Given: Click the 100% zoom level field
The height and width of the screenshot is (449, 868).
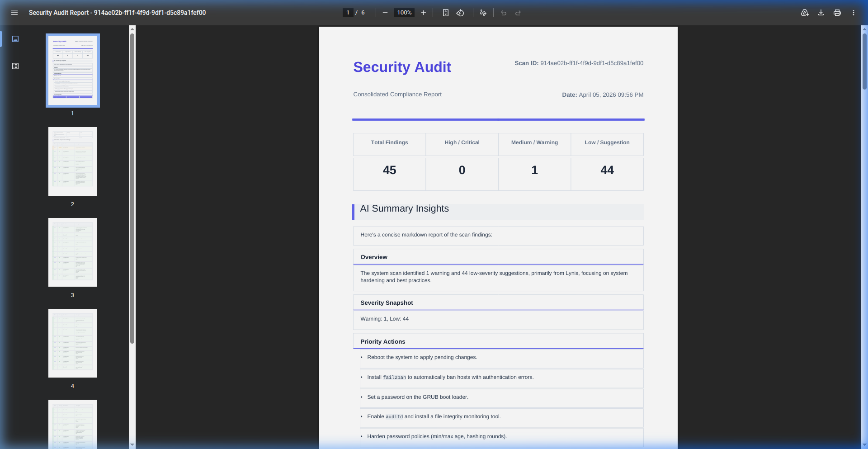Looking at the screenshot, I should tap(404, 13).
